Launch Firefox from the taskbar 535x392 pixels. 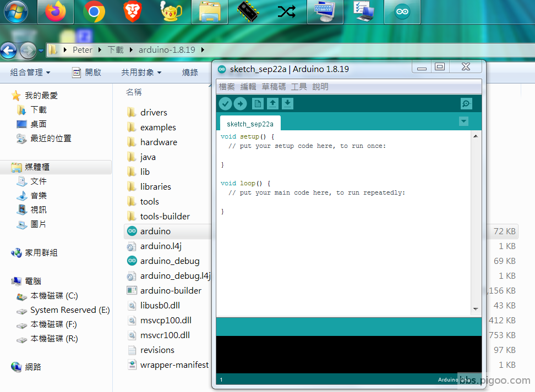point(56,12)
